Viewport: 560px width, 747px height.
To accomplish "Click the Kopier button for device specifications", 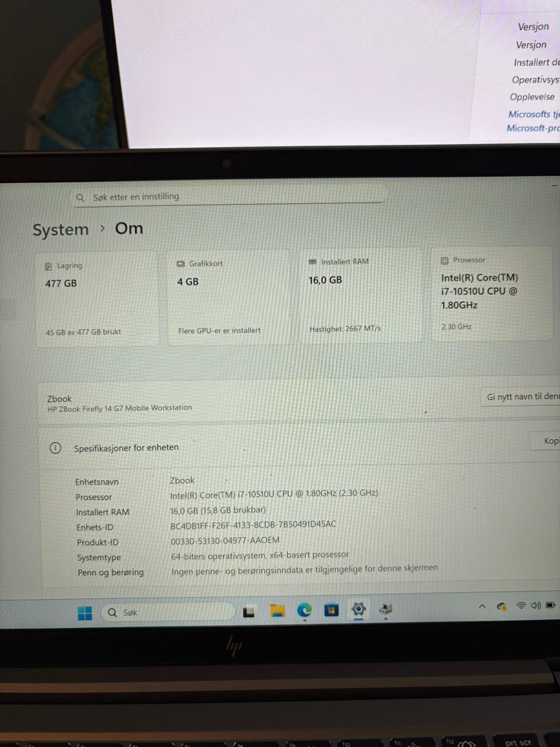I will (545, 441).
